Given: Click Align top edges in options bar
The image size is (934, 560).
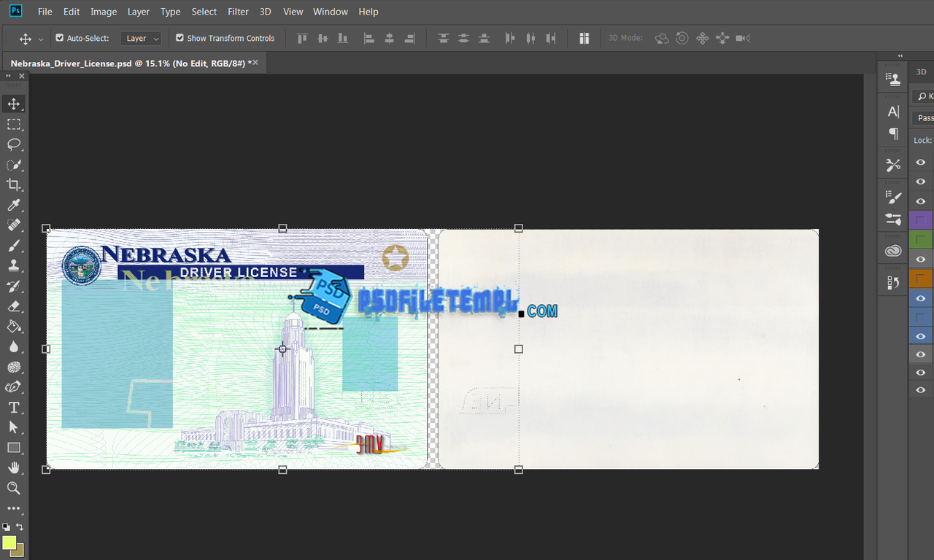Looking at the screenshot, I should pyautogui.click(x=302, y=38).
